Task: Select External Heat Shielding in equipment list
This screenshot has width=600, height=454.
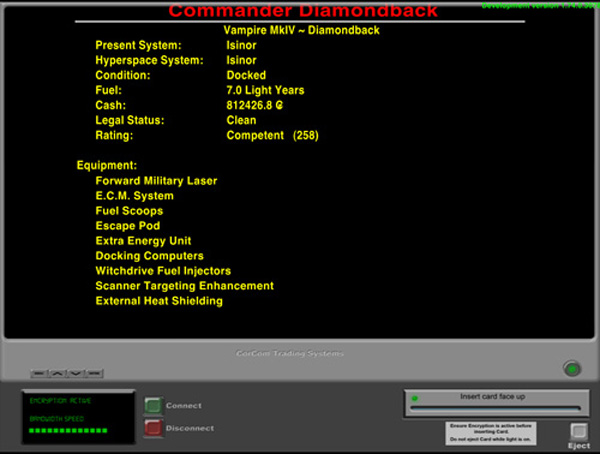Action: (x=159, y=301)
